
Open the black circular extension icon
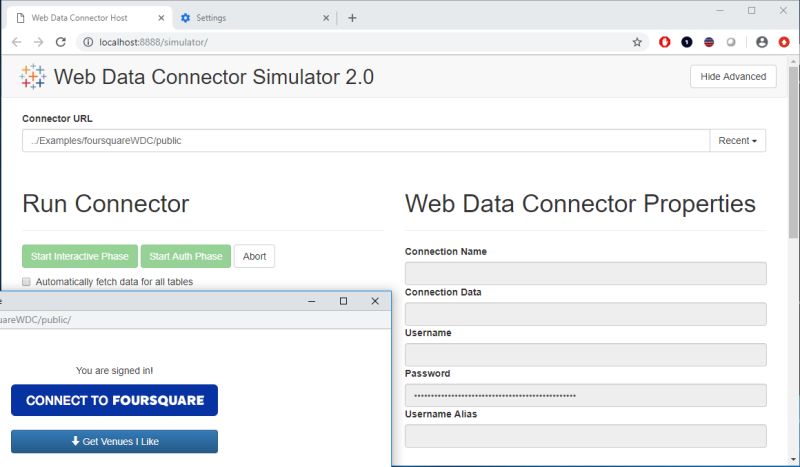[687, 42]
